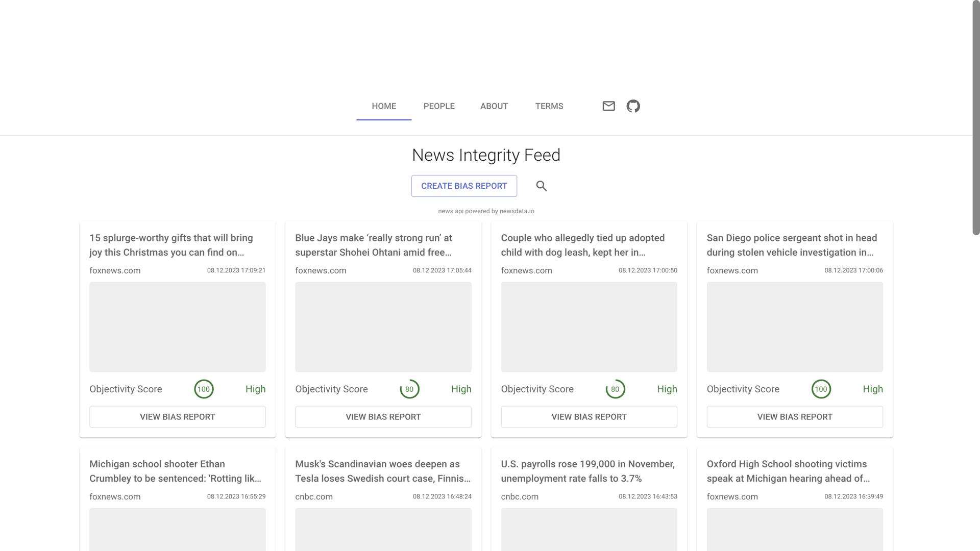Click the search magnifier icon
Image resolution: width=980 pixels, height=551 pixels.
click(542, 186)
